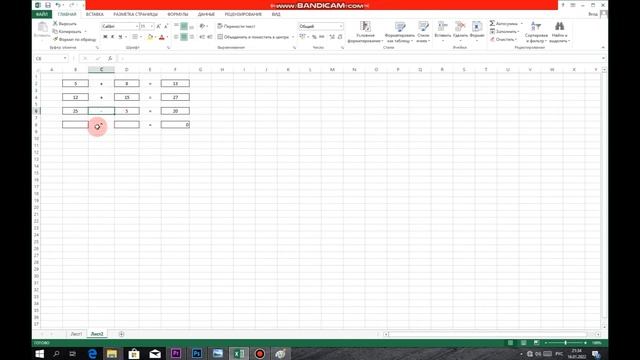Increase font size with large A icon
Image resolution: width=640 pixels, height=360 pixels.
tap(158, 26)
